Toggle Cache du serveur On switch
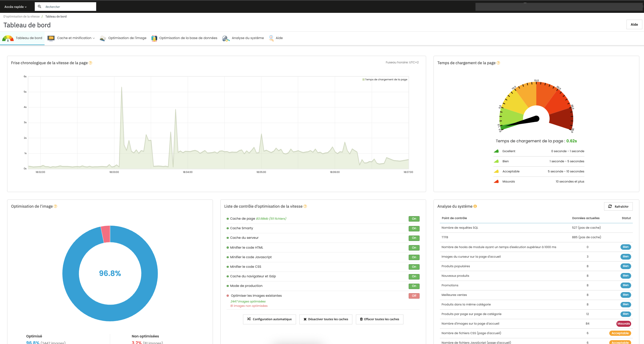Screen dimensions: 644x344 coord(414,238)
